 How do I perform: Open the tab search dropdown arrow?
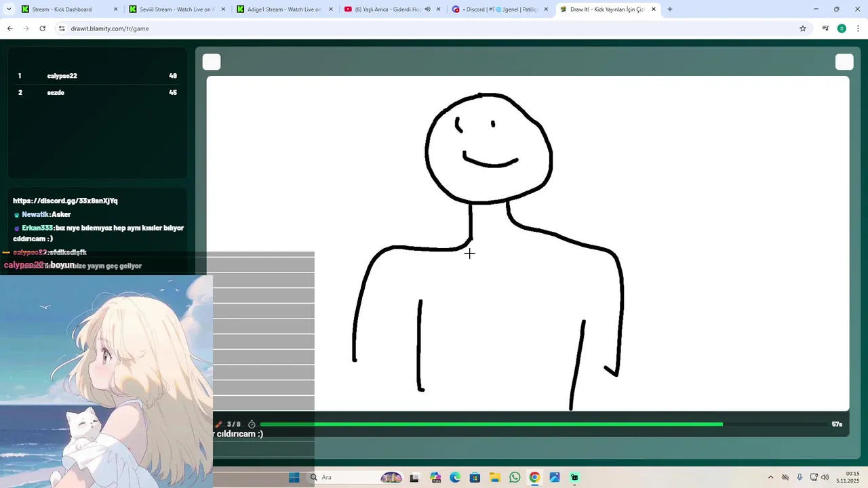(x=9, y=9)
